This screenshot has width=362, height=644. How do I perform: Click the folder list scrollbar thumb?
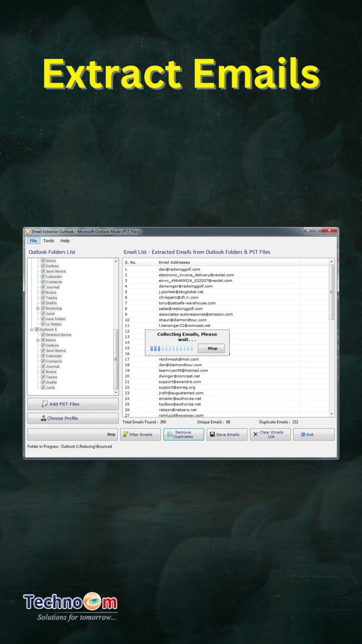[x=116, y=359]
